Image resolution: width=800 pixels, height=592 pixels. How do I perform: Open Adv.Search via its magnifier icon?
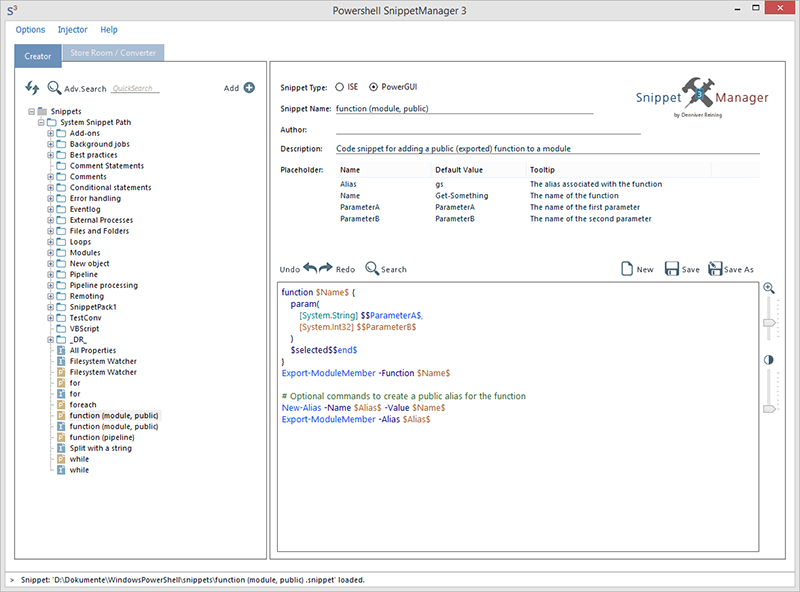[x=54, y=88]
